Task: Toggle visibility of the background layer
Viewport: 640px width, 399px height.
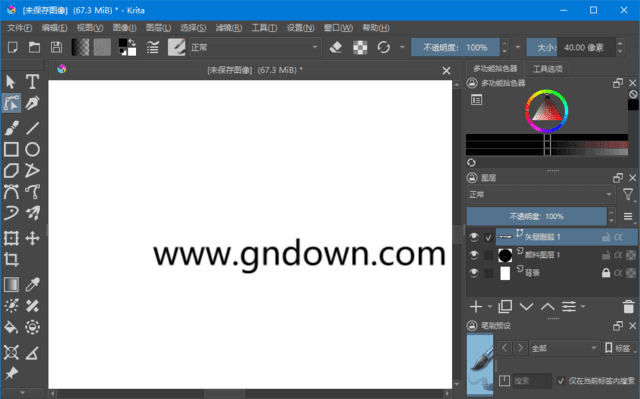Action: [x=473, y=273]
